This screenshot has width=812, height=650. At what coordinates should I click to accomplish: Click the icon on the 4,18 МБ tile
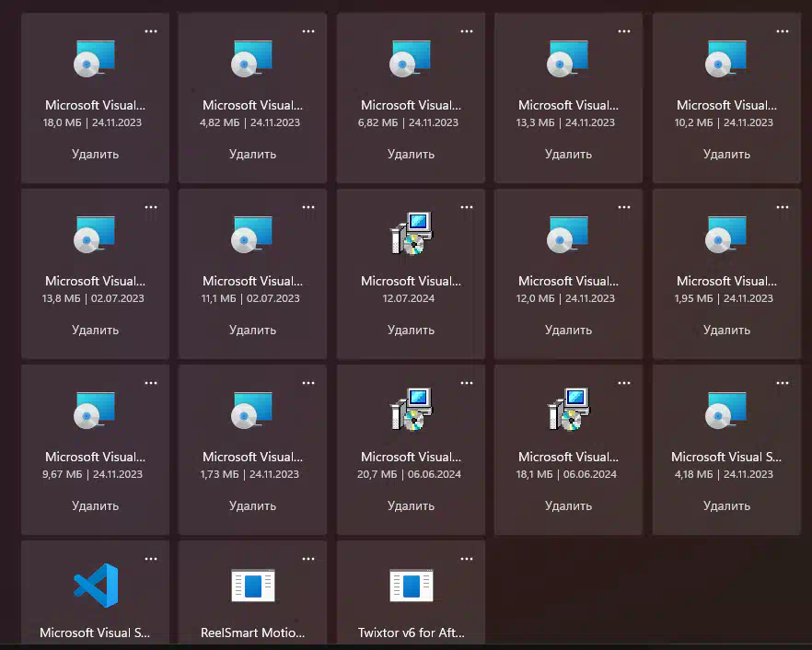726,411
